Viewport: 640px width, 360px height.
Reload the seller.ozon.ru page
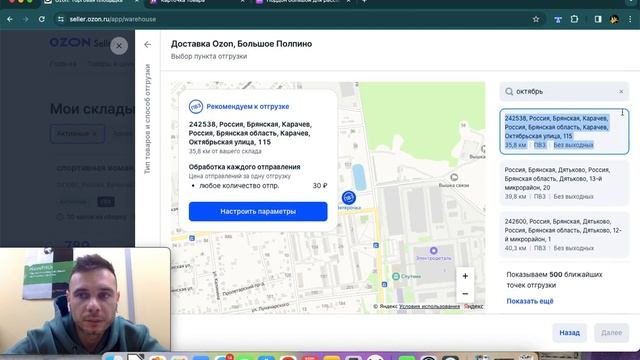click(x=42, y=19)
